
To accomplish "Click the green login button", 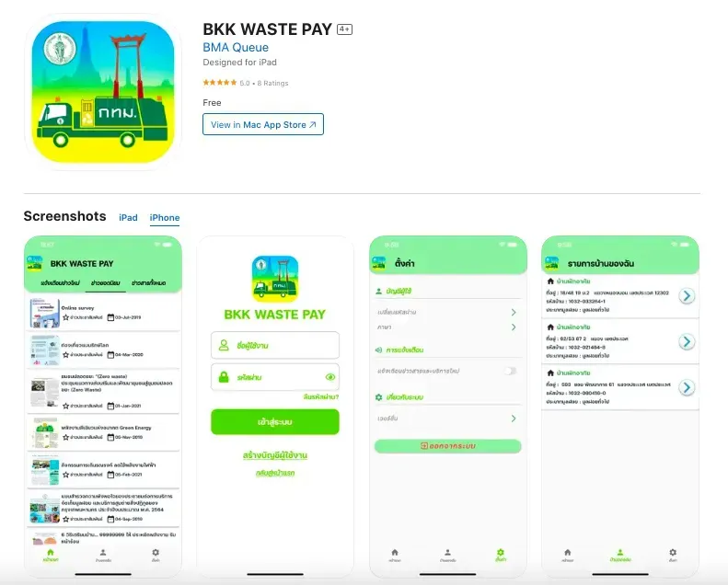I will [x=275, y=421].
